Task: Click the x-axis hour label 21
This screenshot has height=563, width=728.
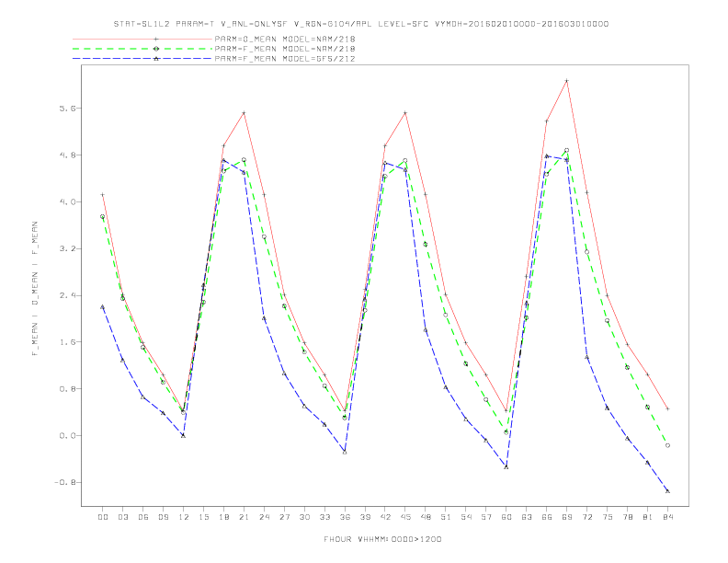Action: (x=244, y=517)
